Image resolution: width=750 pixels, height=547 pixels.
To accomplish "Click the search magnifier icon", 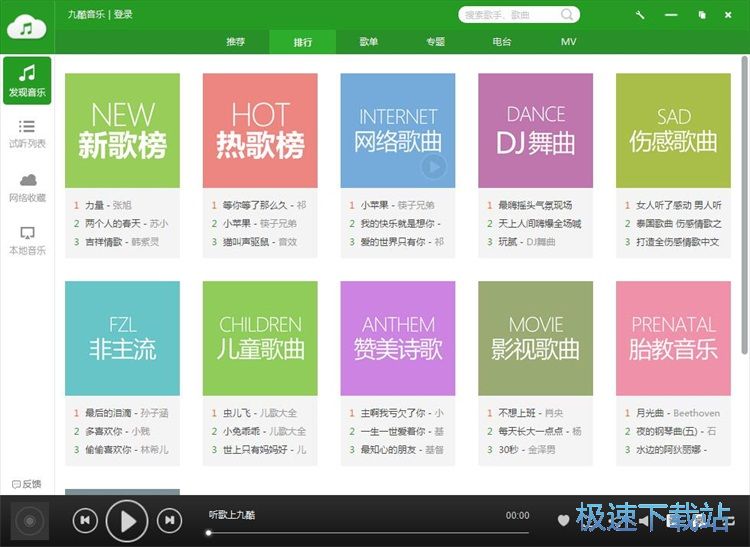I will pos(567,15).
